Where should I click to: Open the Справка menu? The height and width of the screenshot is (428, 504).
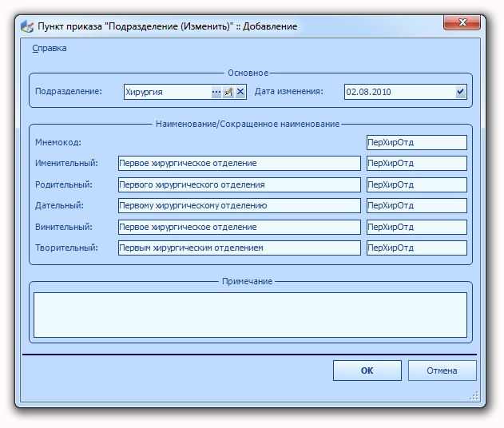[50, 48]
